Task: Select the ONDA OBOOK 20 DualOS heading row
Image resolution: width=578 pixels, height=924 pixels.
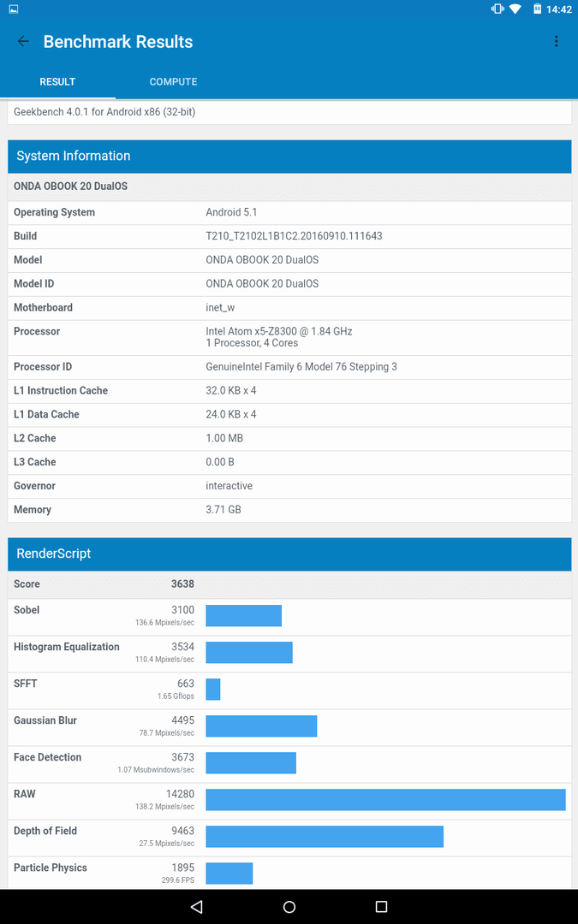Action: point(289,187)
